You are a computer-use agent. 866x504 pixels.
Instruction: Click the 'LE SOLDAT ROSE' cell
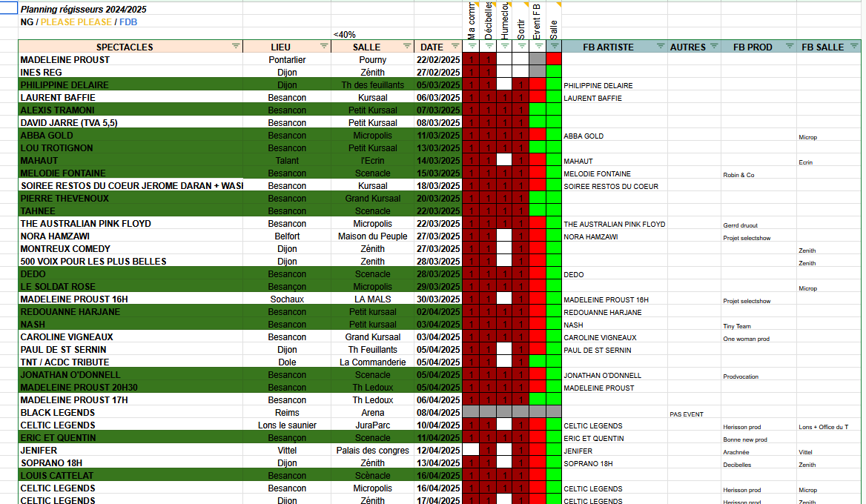click(130, 287)
